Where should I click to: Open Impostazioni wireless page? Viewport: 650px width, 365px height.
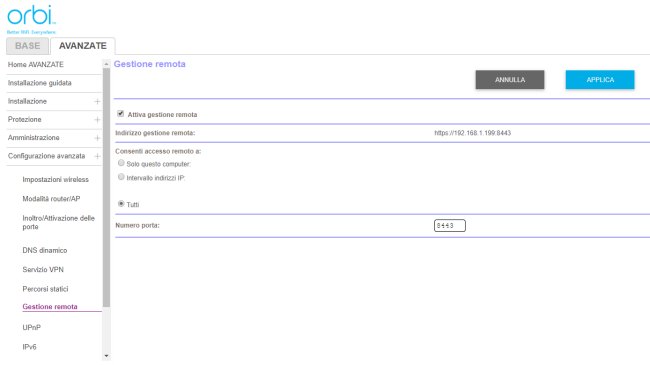click(56, 180)
